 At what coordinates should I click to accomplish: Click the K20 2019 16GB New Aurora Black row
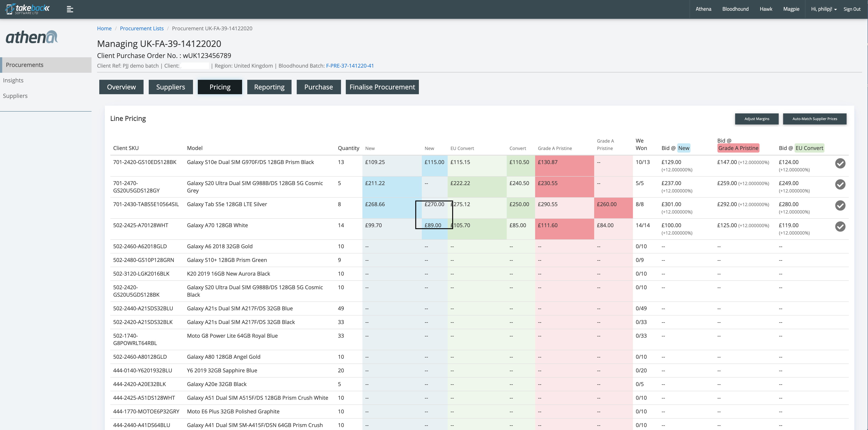pos(479,274)
